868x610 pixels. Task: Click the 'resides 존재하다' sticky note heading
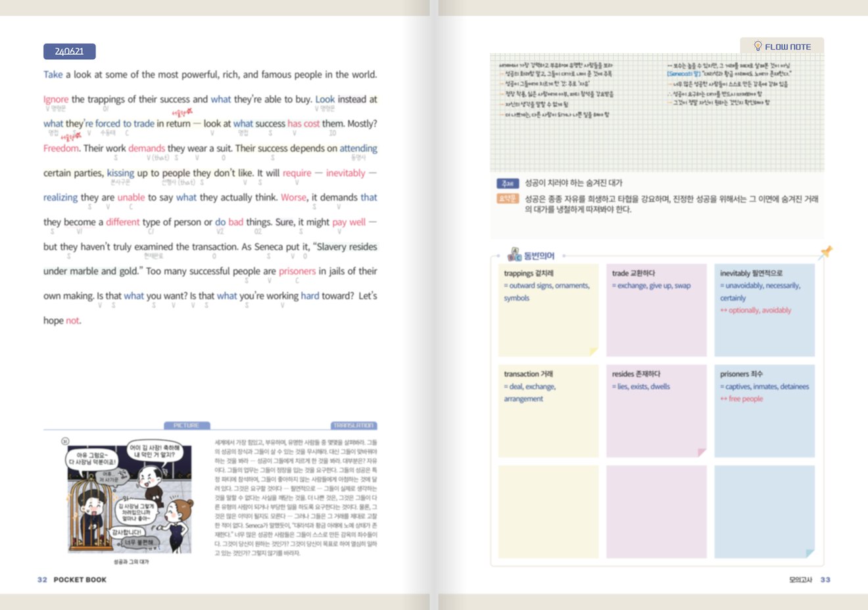coord(636,374)
